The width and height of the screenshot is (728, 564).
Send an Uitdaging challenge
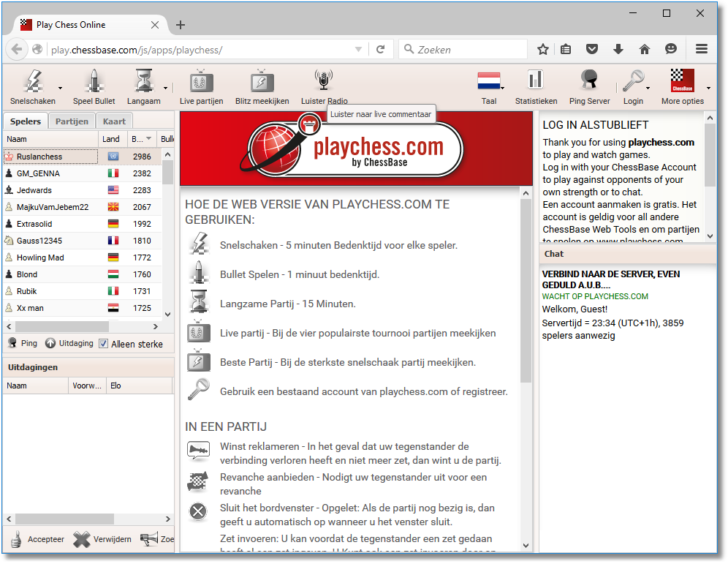(x=69, y=344)
